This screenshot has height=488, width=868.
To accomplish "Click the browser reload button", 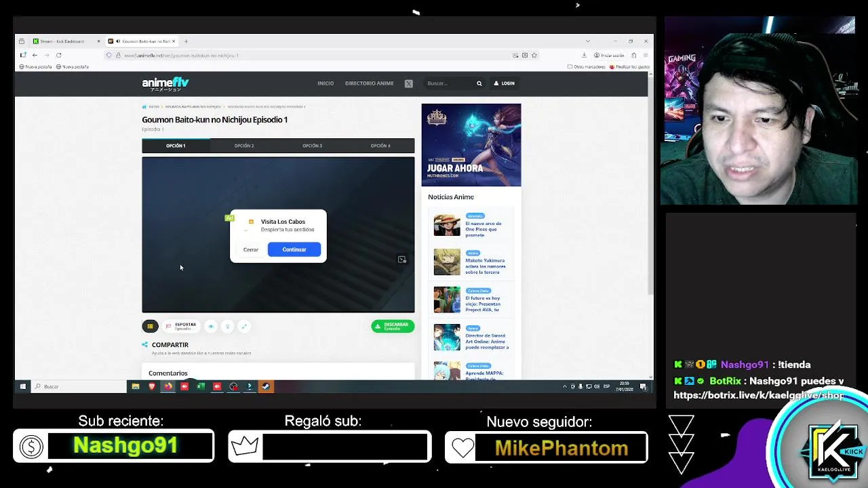I will 59,55.
